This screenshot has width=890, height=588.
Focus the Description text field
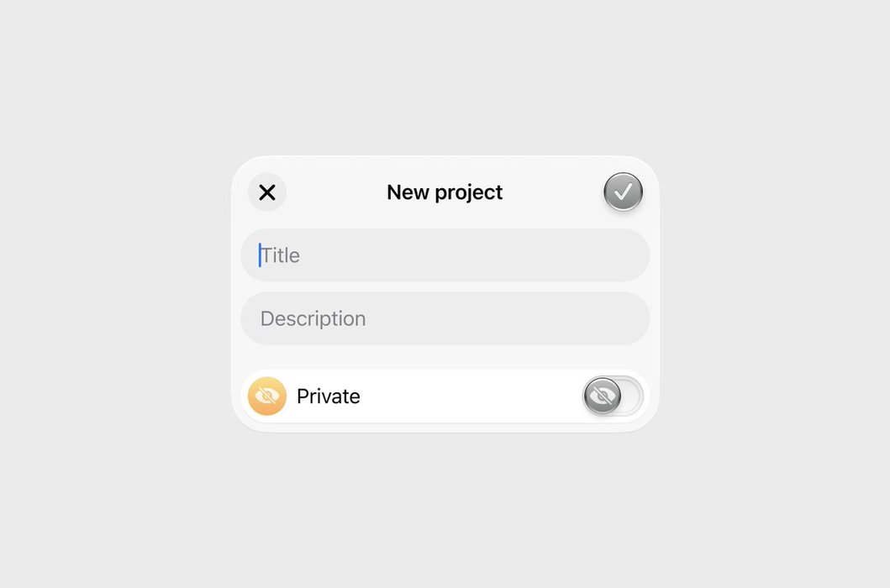(x=445, y=318)
